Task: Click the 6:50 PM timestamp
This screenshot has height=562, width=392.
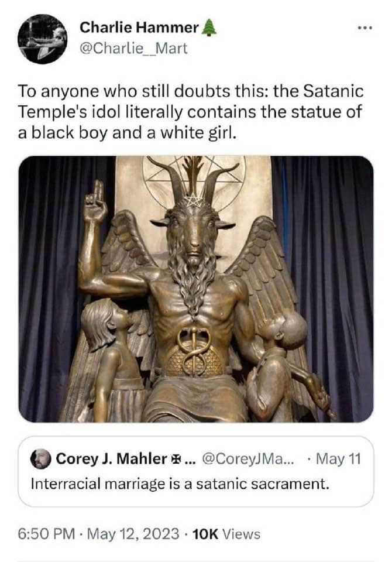Action: point(46,534)
